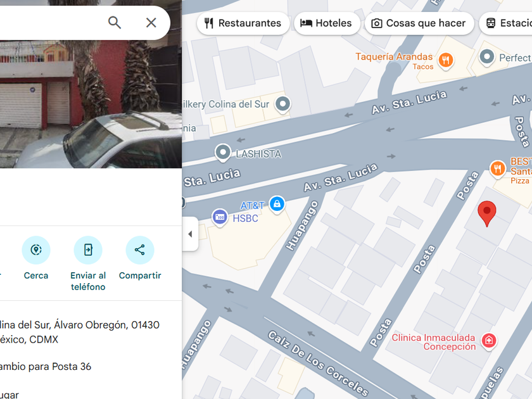532x399 pixels.
Task: Open the street view photo thumbnail
Action: pyautogui.click(x=91, y=104)
